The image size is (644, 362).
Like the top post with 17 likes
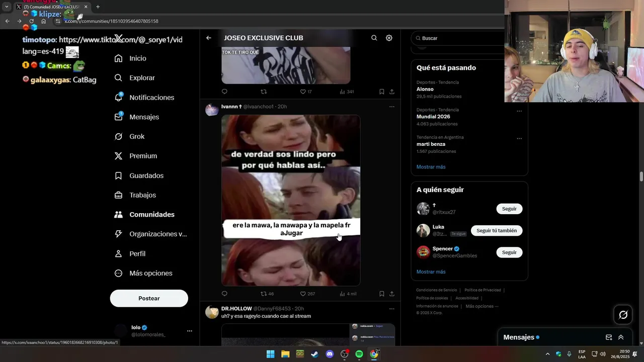(306, 92)
